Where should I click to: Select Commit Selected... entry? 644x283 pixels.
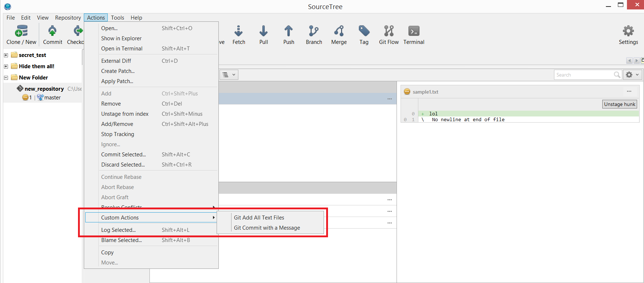point(151,155)
